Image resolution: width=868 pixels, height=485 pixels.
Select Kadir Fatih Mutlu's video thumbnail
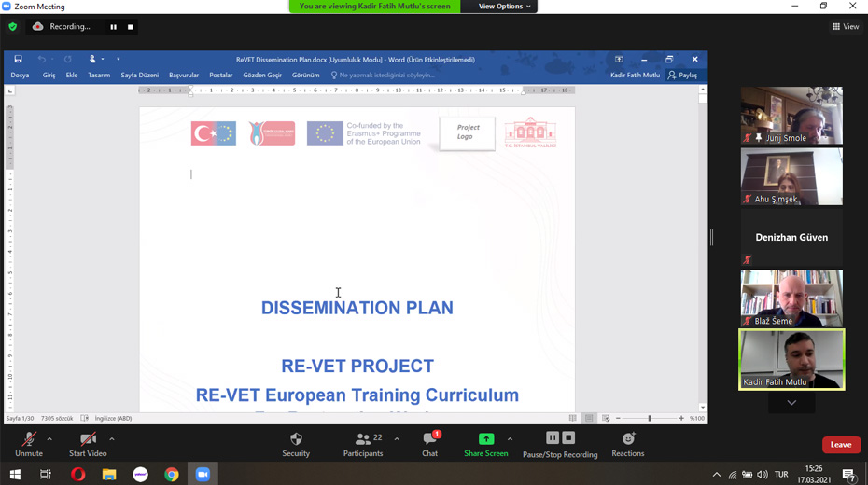[x=791, y=359]
